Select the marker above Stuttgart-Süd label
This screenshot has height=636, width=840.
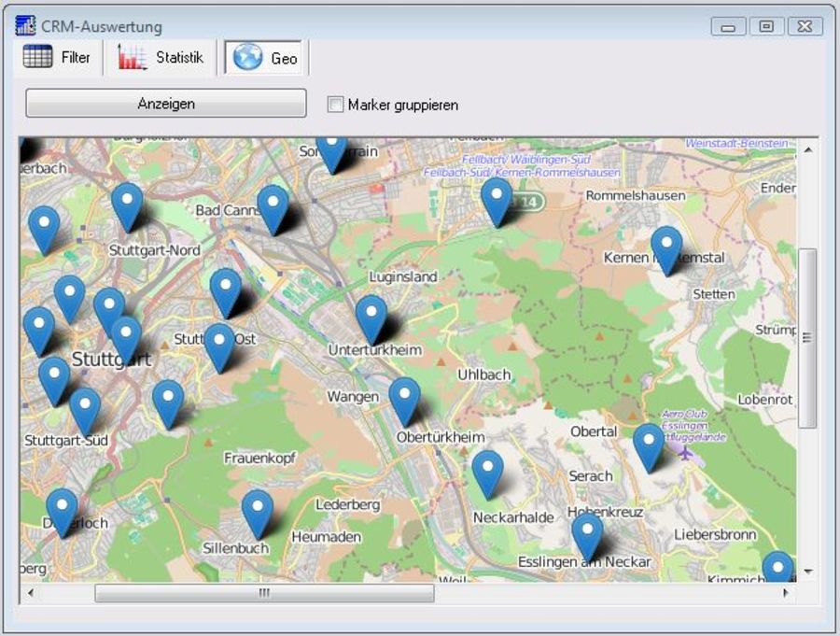tap(85, 413)
